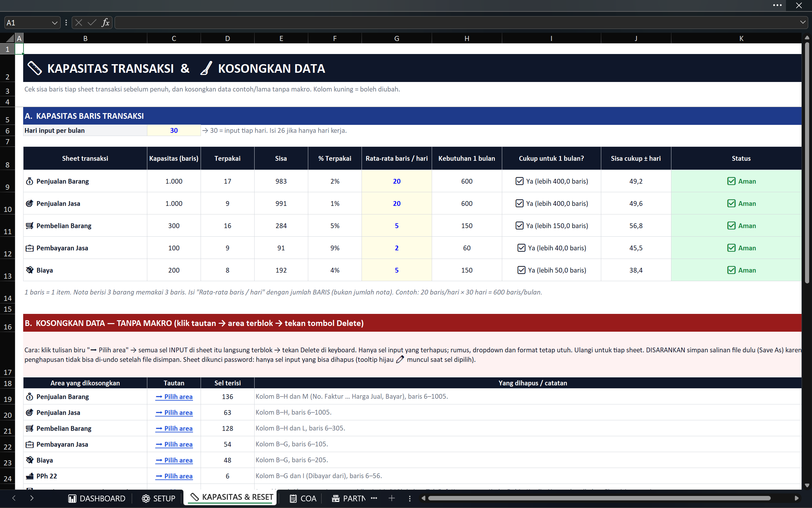The height and width of the screenshot is (508, 812).
Task: Open the Name Box dropdown arrow
Action: [54, 23]
